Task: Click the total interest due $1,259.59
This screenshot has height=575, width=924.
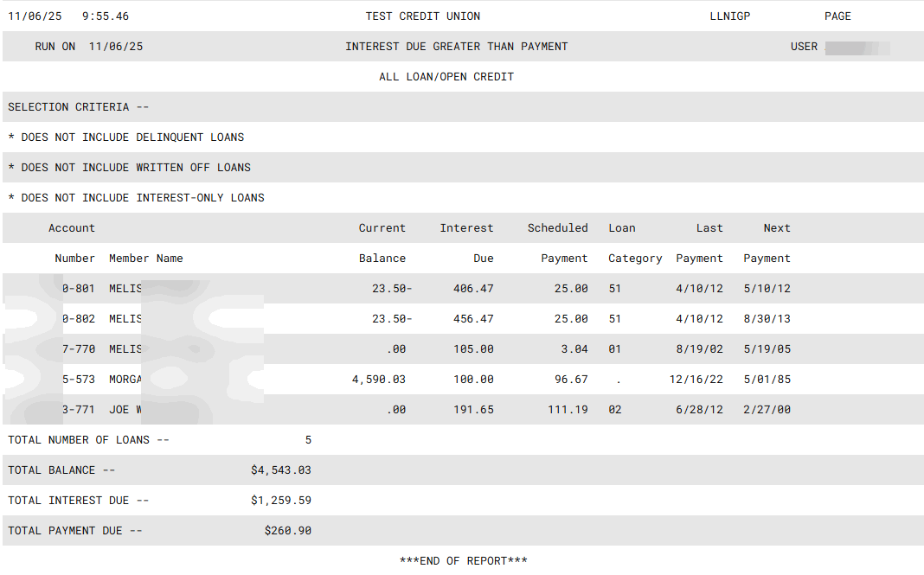Action: pyautogui.click(x=280, y=501)
